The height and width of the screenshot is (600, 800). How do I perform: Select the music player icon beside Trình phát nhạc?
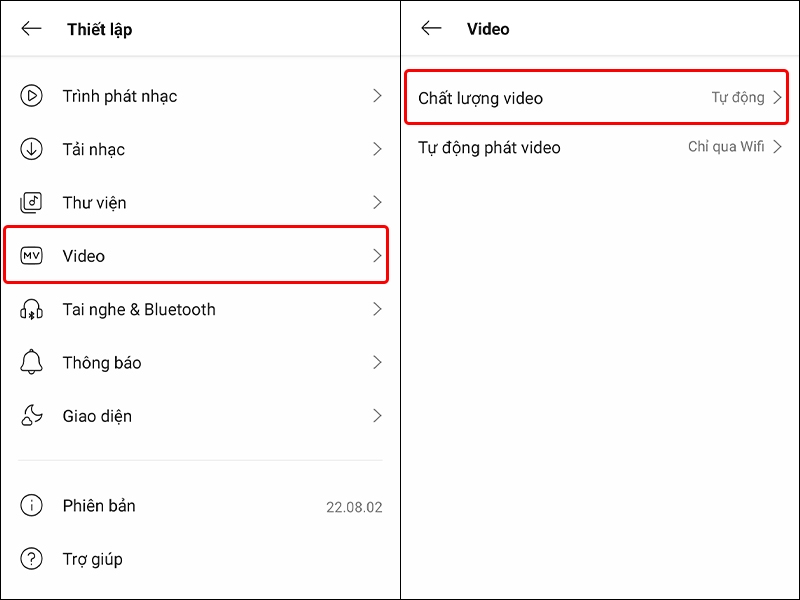(x=31, y=96)
